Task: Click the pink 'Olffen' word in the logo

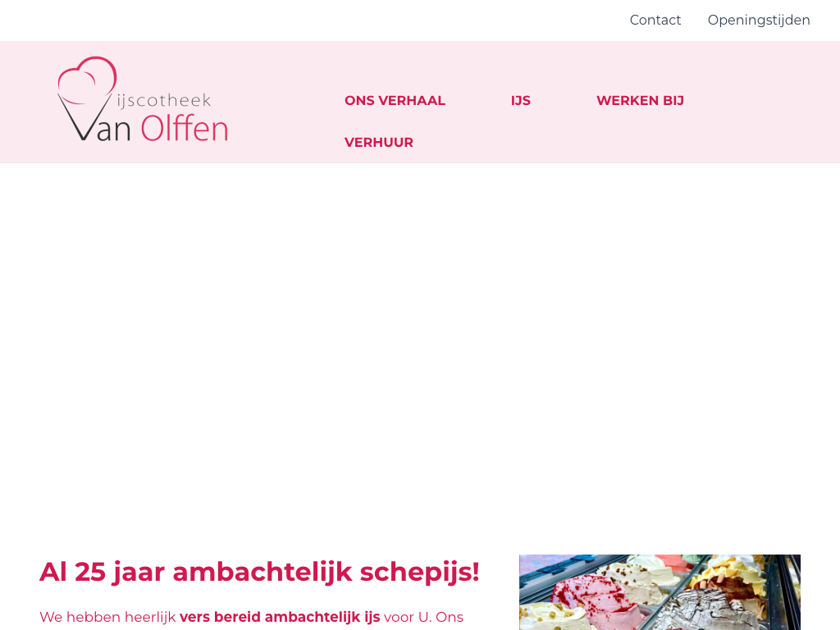Action: [184, 128]
